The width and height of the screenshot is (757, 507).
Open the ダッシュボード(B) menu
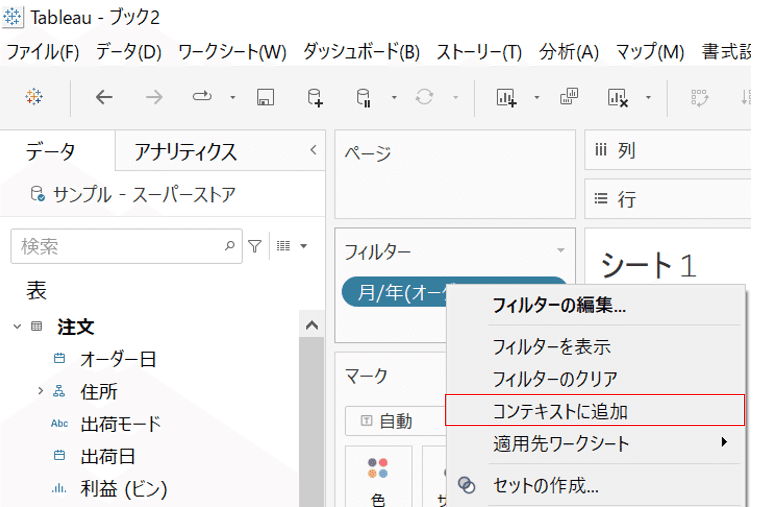[362, 52]
